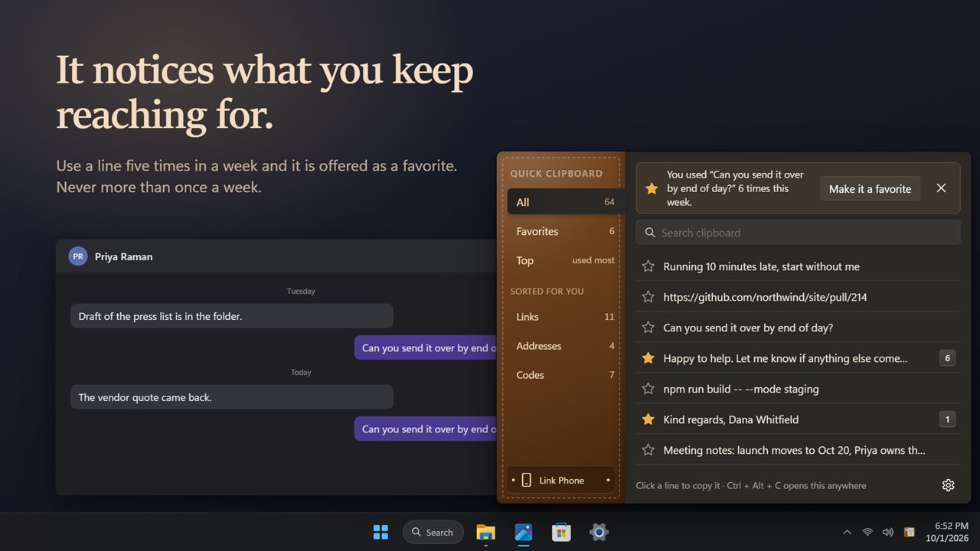Copy "npm run build -- --mode staging" line

741,389
